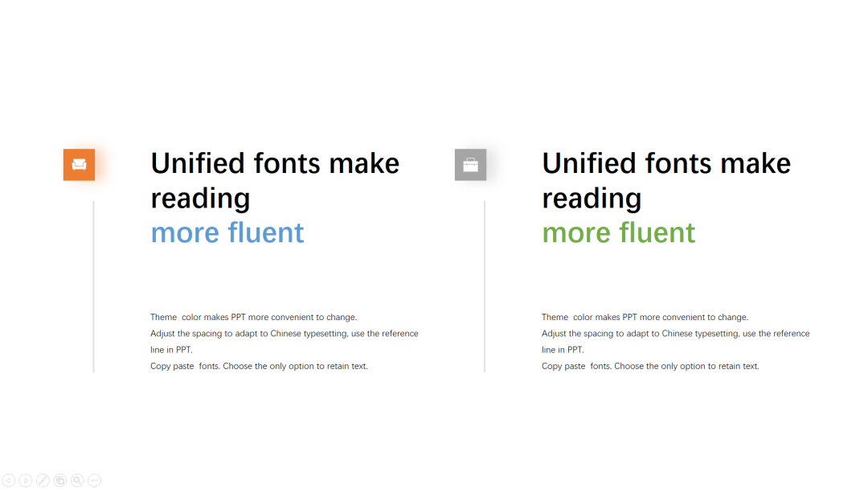Click the right 'Theme color makes PPT' line

(645, 318)
